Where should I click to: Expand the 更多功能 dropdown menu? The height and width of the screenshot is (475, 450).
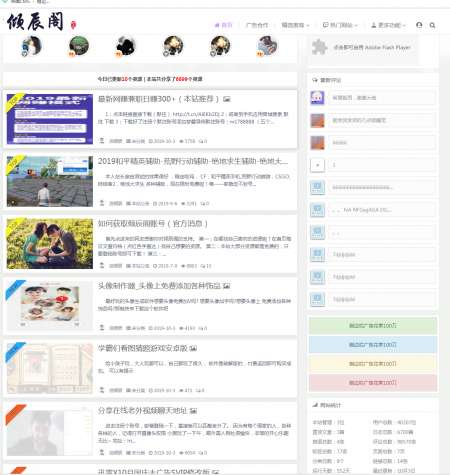click(x=388, y=25)
